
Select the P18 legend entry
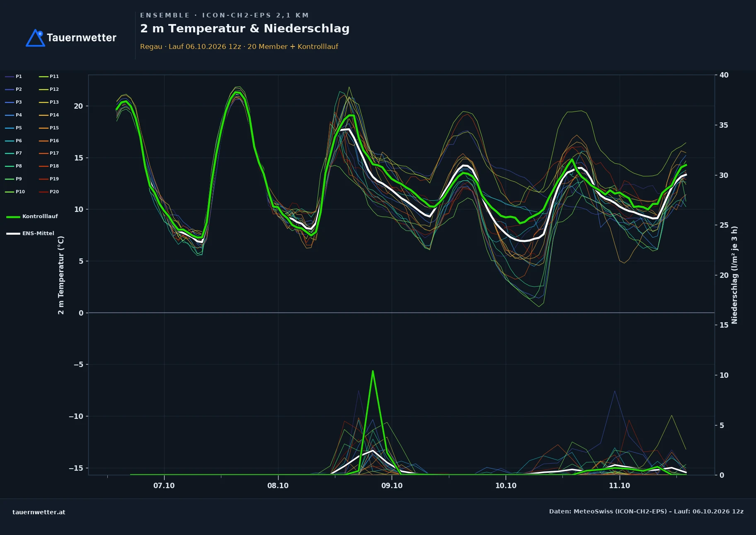click(x=49, y=166)
